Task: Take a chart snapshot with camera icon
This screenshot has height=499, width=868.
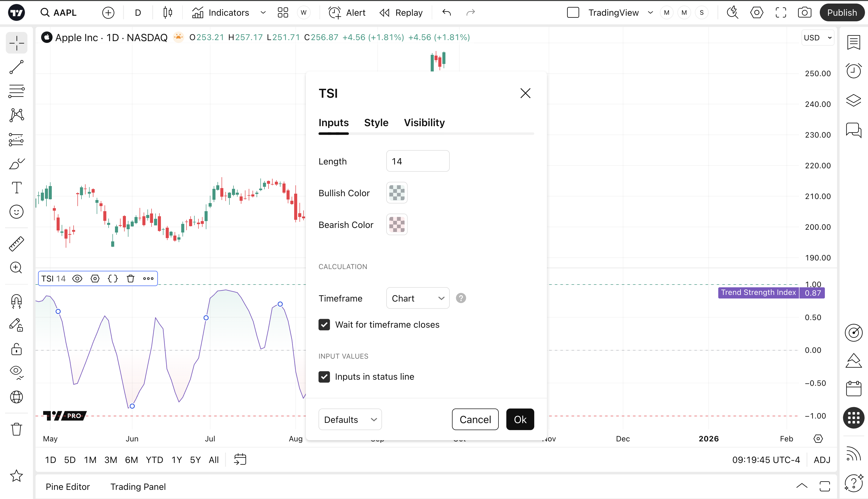Action: tap(804, 13)
